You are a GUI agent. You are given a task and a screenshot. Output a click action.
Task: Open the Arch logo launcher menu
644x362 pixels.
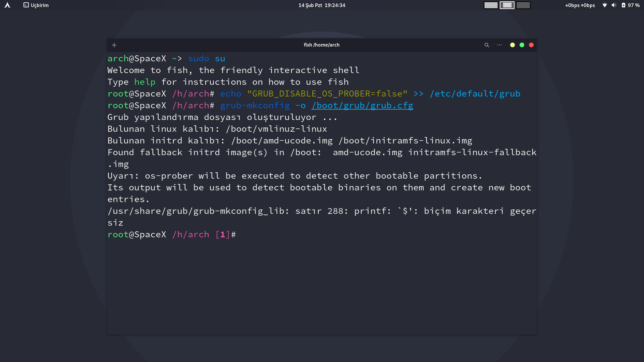tap(7, 5)
